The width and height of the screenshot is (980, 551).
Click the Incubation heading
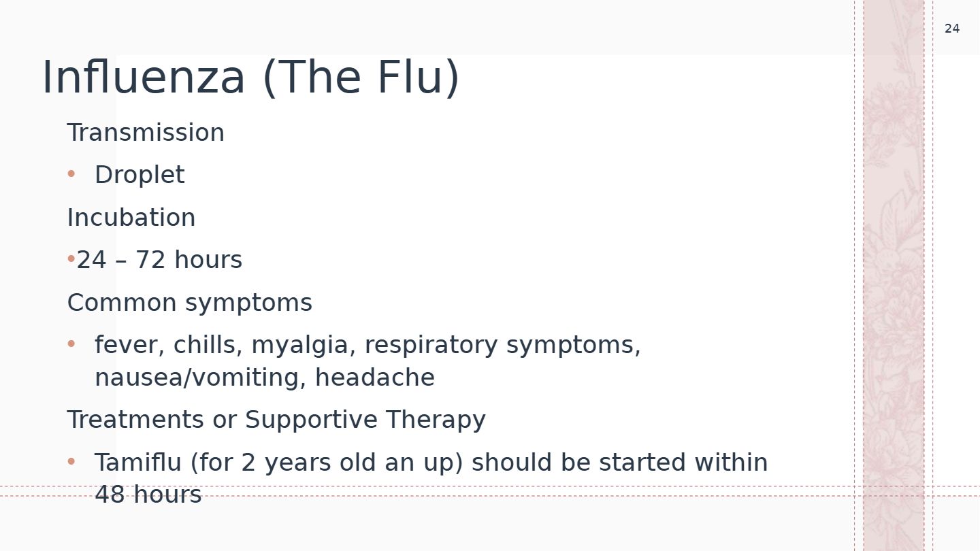[131, 218]
